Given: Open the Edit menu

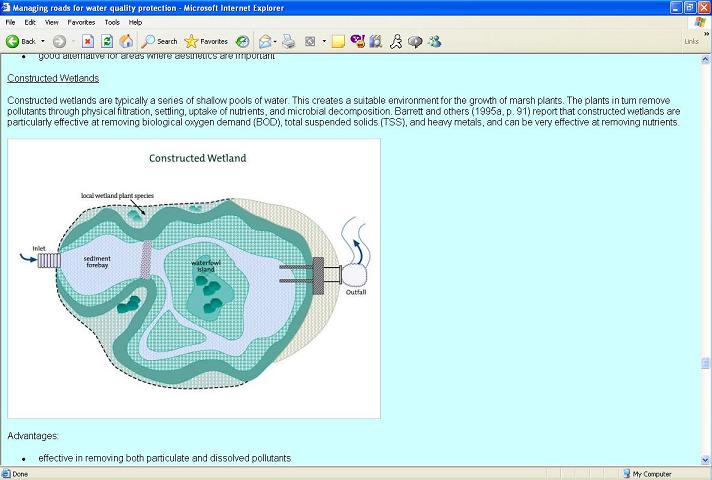Looking at the screenshot, I should [30, 22].
